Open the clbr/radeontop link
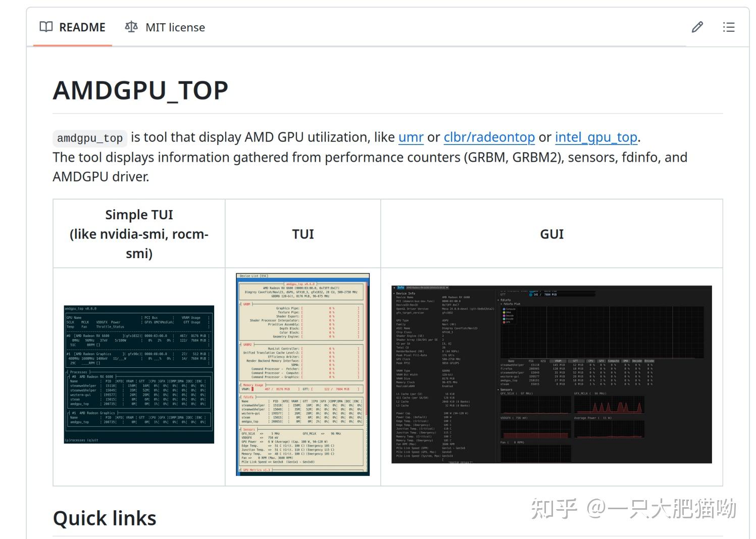The width and height of the screenshot is (756, 539). point(488,137)
